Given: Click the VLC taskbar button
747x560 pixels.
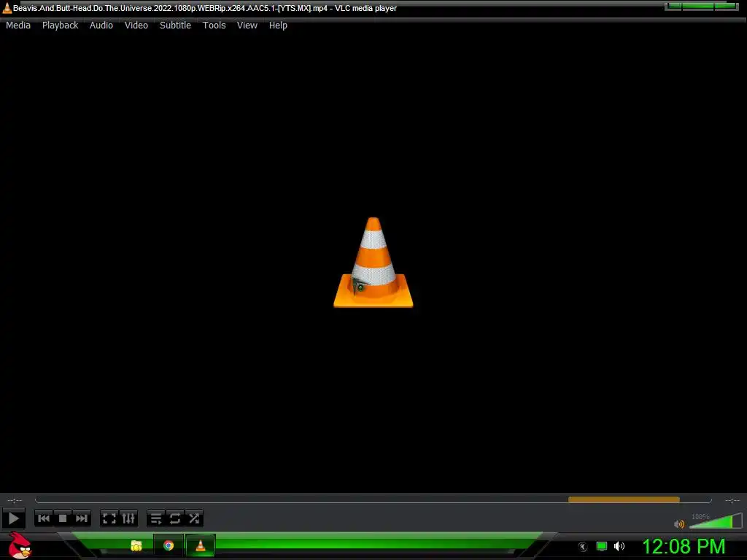Looking at the screenshot, I should click(200, 545).
